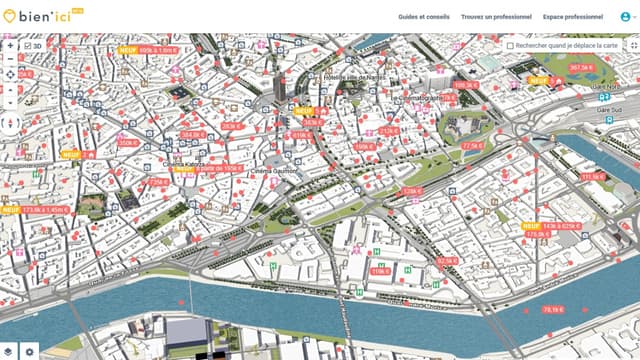Enable Rechercher quand je déplace la carte
Screen dimensions: 640x360
click(510, 46)
